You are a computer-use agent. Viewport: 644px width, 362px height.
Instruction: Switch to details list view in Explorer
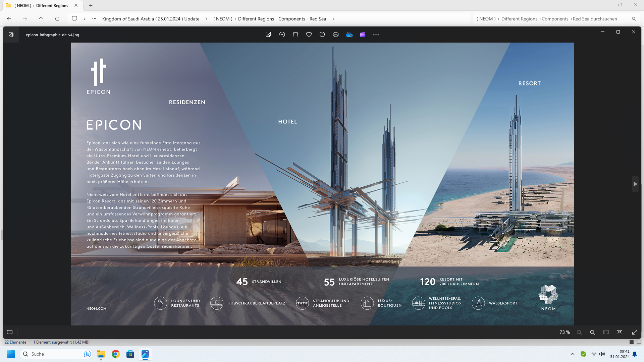(632, 342)
